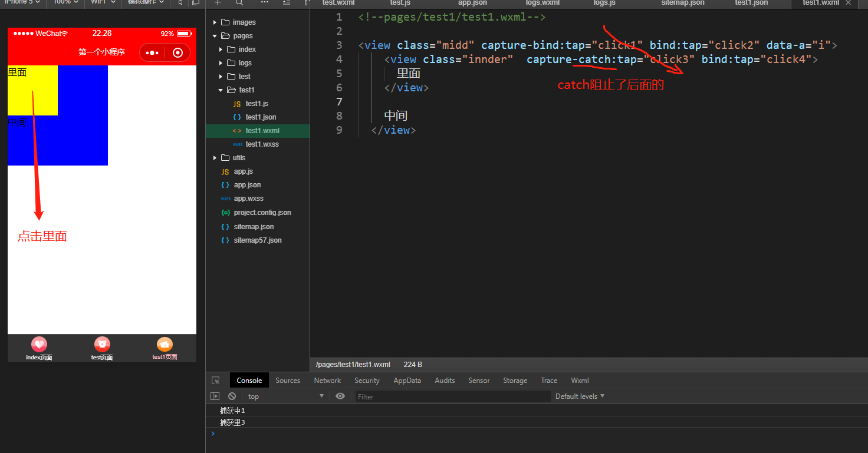The height and width of the screenshot is (453, 868).
Task: Open the iPhone 5 device dropdown
Action: point(24,3)
